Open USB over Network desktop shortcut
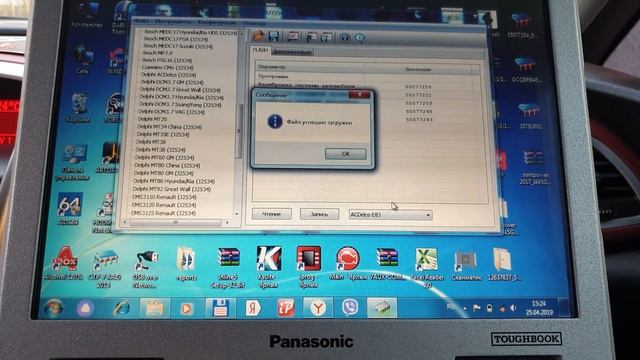Image resolution: width=640 pixels, height=360 pixels. pos(145,269)
